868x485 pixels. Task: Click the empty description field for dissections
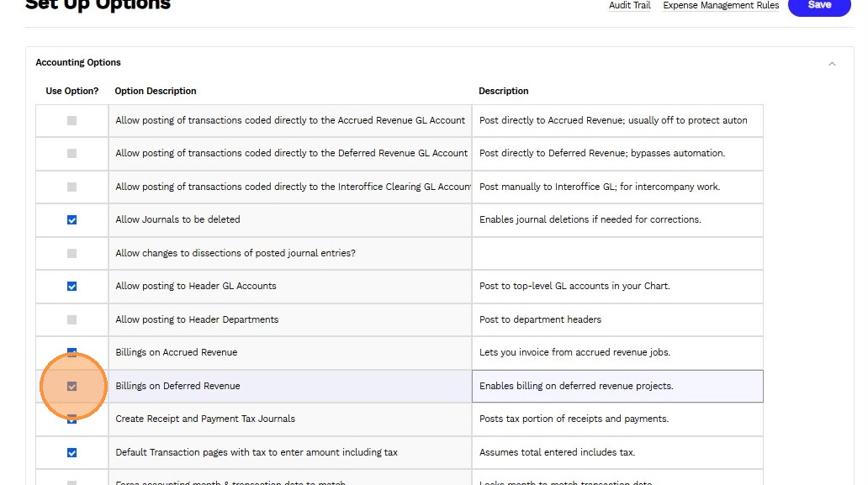[617, 253]
